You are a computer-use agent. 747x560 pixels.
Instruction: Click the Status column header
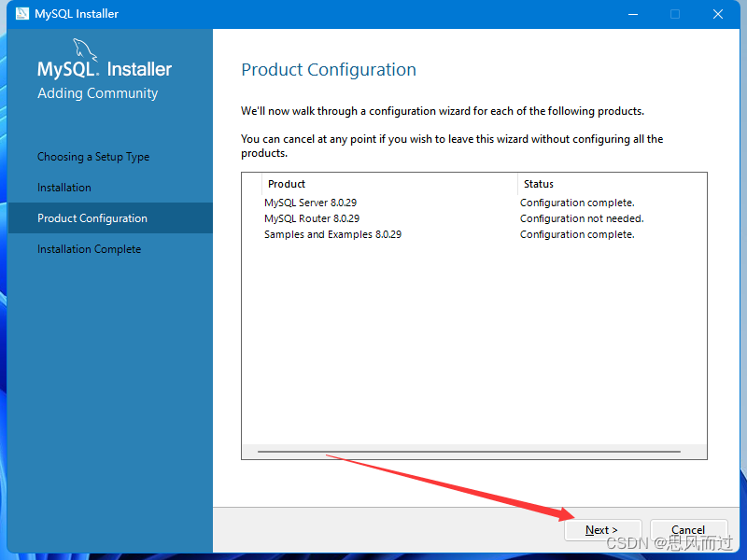(x=613, y=184)
